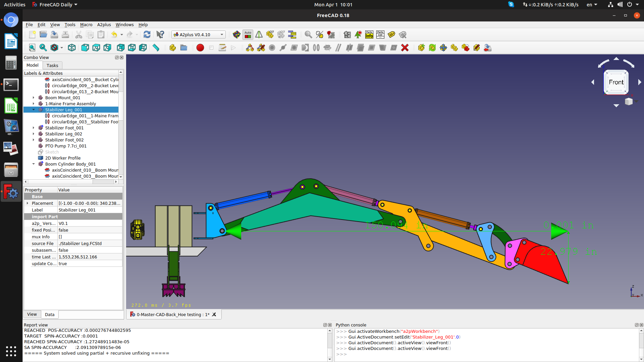
Task: Click the Front face of navigation cube
Action: 616,82
